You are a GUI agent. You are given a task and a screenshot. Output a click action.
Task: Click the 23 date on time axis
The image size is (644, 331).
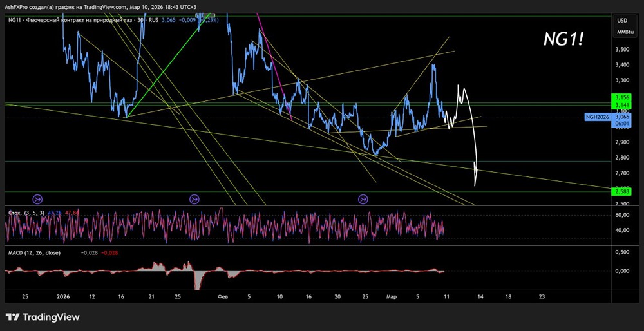coord(542,296)
